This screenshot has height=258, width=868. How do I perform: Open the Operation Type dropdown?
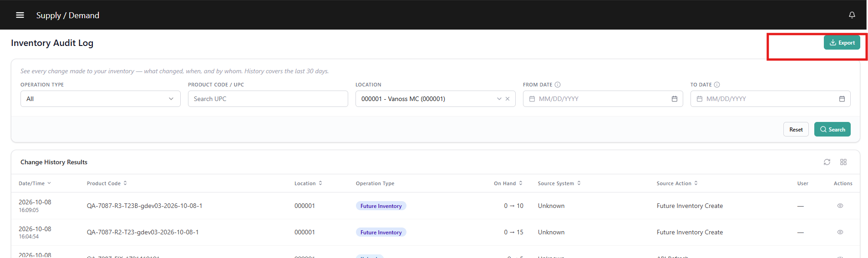[100, 99]
